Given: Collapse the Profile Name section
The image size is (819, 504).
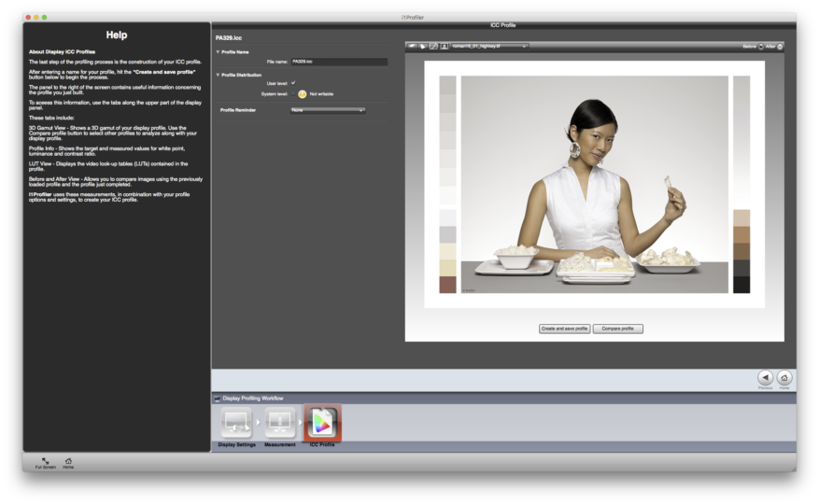Looking at the screenshot, I should click(218, 52).
